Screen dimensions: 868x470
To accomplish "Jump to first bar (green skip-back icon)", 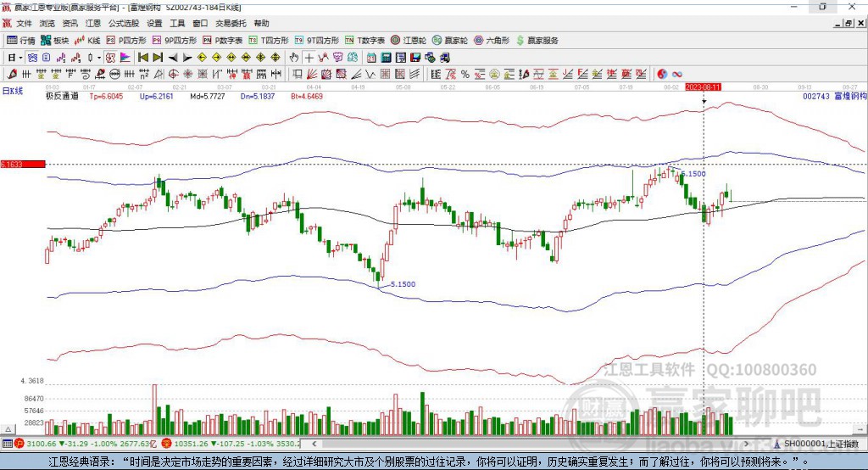I will (143, 58).
